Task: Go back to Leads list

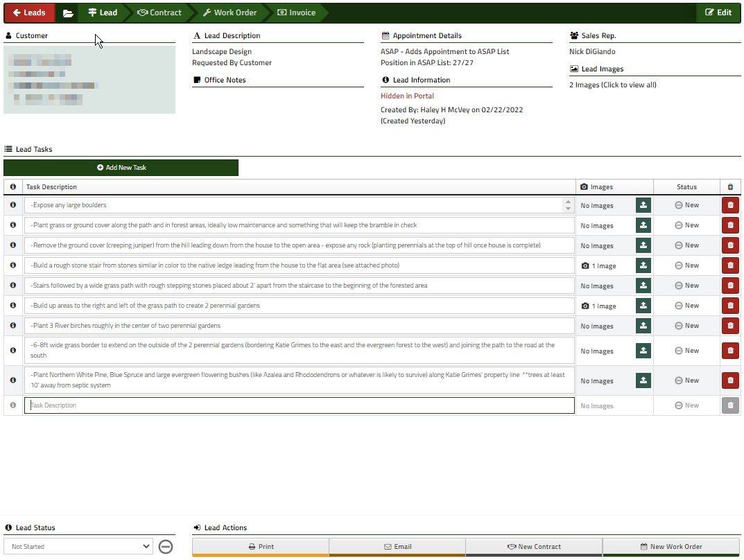Action: [29, 12]
